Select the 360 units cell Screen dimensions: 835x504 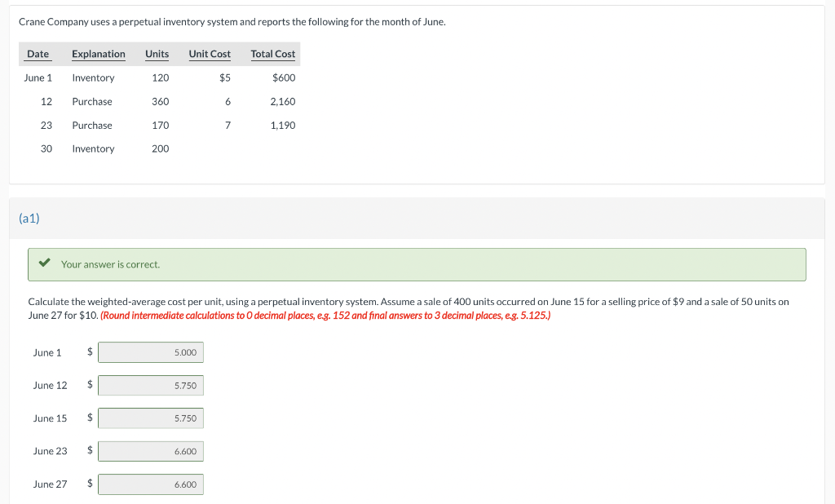point(161,101)
